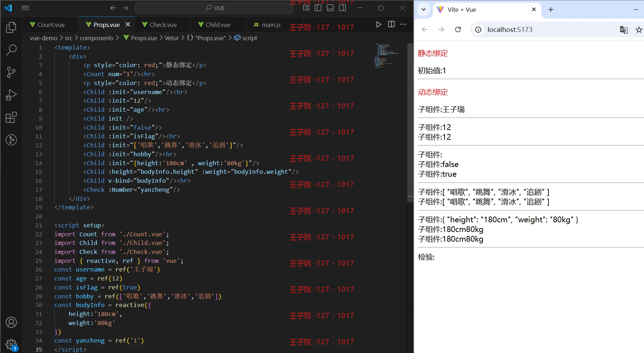This screenshot has height=353, width=644.
Task: Click the '<Check :Number' code line
Action: [131, 190]
